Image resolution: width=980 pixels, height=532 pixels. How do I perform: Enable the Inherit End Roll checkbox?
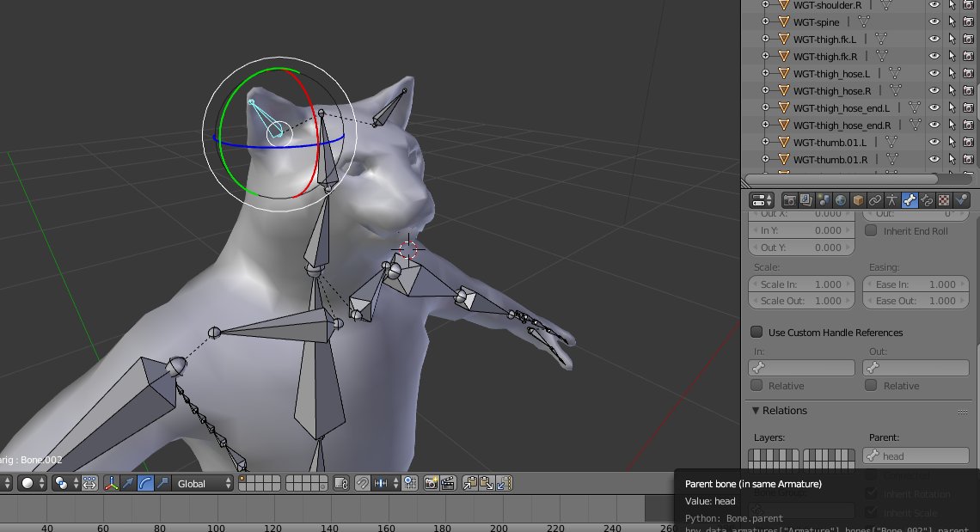click(871, 231)
